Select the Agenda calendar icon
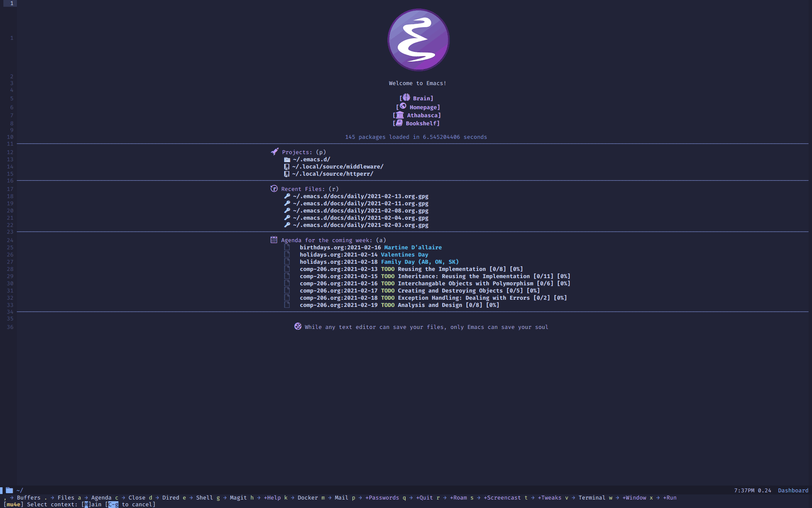This screenshot has width=812, height=508. 273,240
